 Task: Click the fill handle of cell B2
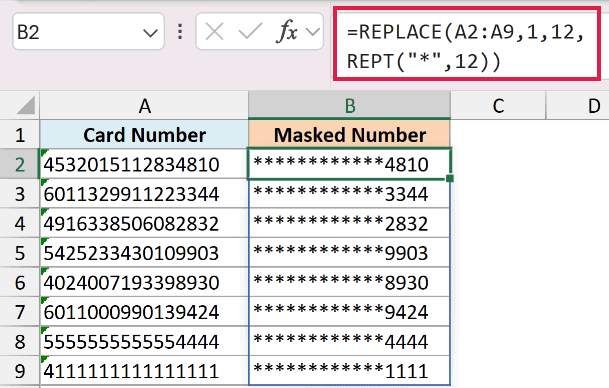[450, 178]
